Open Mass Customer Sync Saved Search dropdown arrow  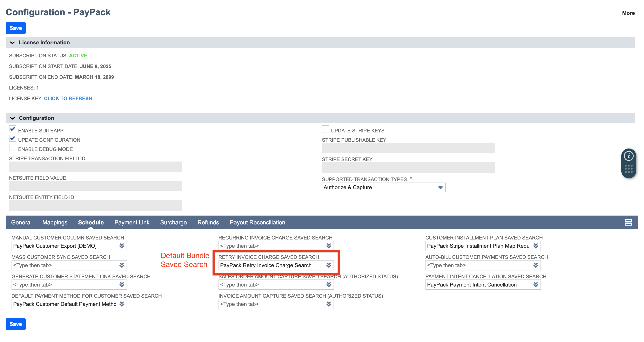[x=122, y=265]
